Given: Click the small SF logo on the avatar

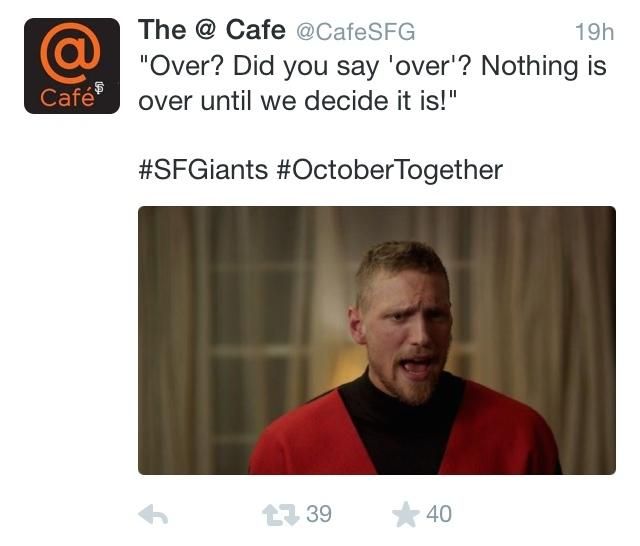Looking at the screenshot, I should click(99, 87).
